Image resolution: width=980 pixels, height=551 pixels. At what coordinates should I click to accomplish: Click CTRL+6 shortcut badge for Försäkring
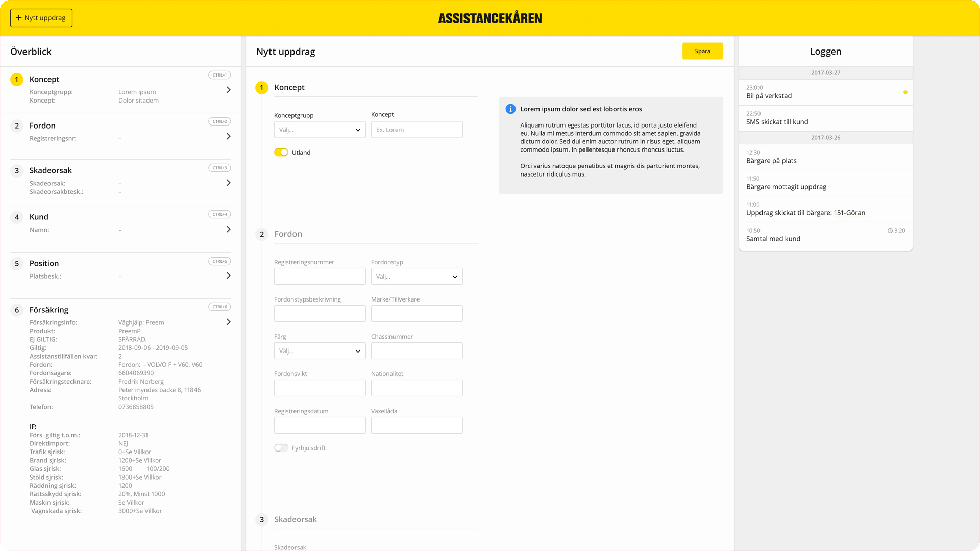[x=219, y=307]
